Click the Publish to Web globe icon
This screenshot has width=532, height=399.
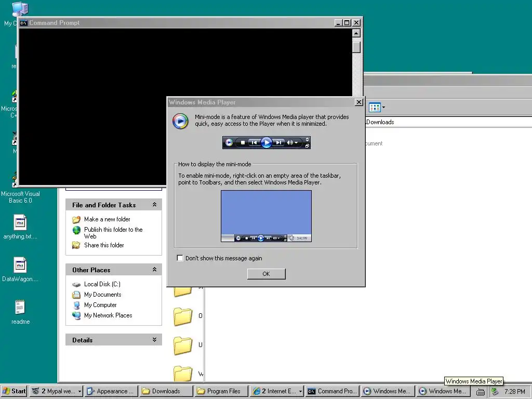coord(76,230)
